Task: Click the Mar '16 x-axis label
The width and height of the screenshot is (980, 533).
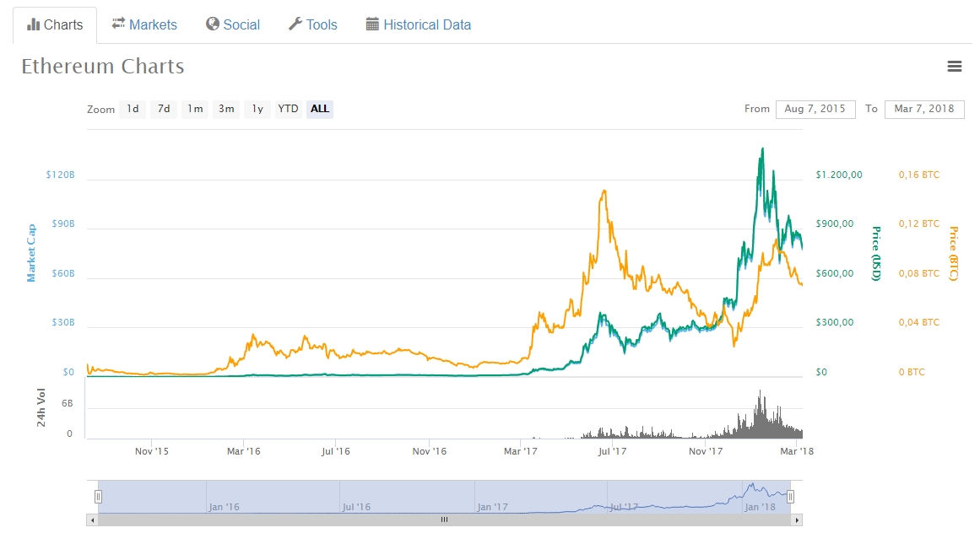Action: pos(244,451)
